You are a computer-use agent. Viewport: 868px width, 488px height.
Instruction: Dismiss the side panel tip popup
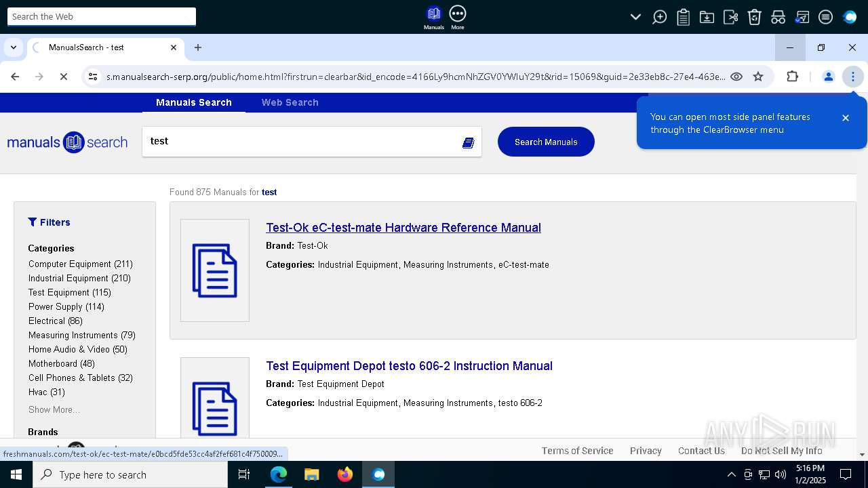[846, 118]
